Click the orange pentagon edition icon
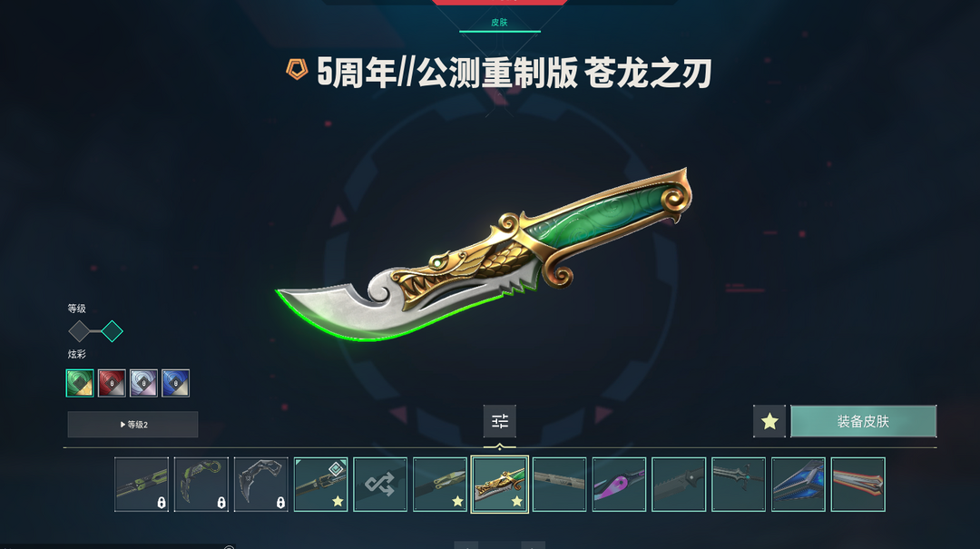Viewport: 980px width, 549px height. (297, 69)
